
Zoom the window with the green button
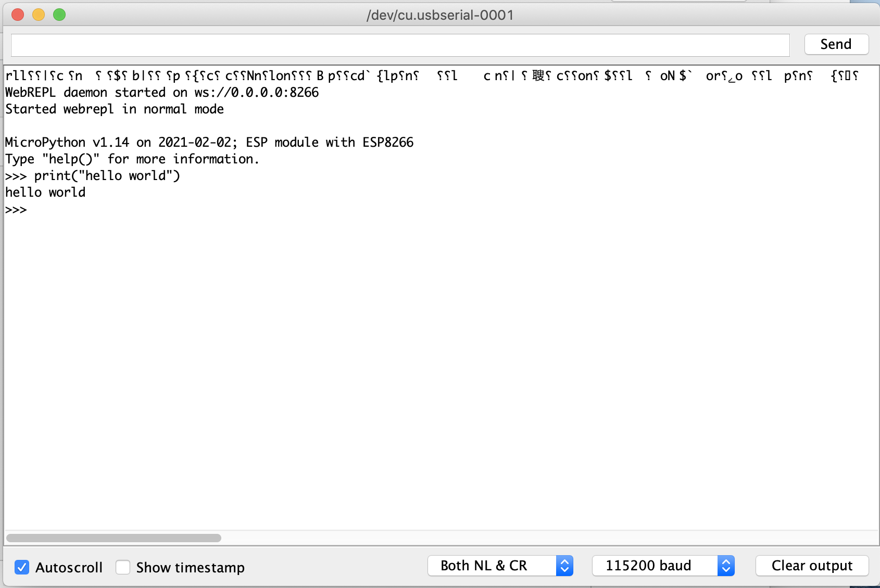point(59,15)
